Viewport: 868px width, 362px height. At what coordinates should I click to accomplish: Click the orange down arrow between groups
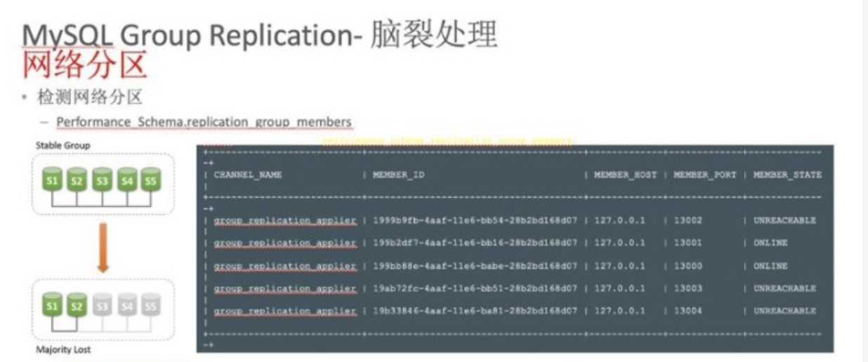pos(103,248)
